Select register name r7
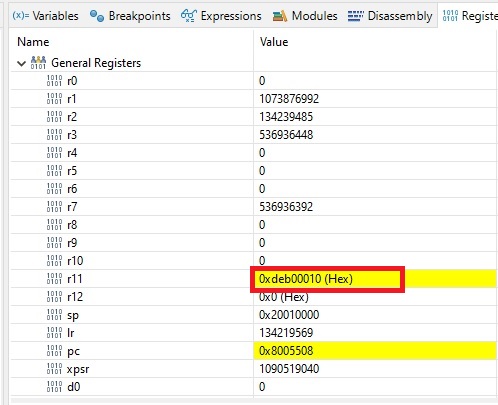498x405 pixels. pyautogui.click(x=72, y=207)
